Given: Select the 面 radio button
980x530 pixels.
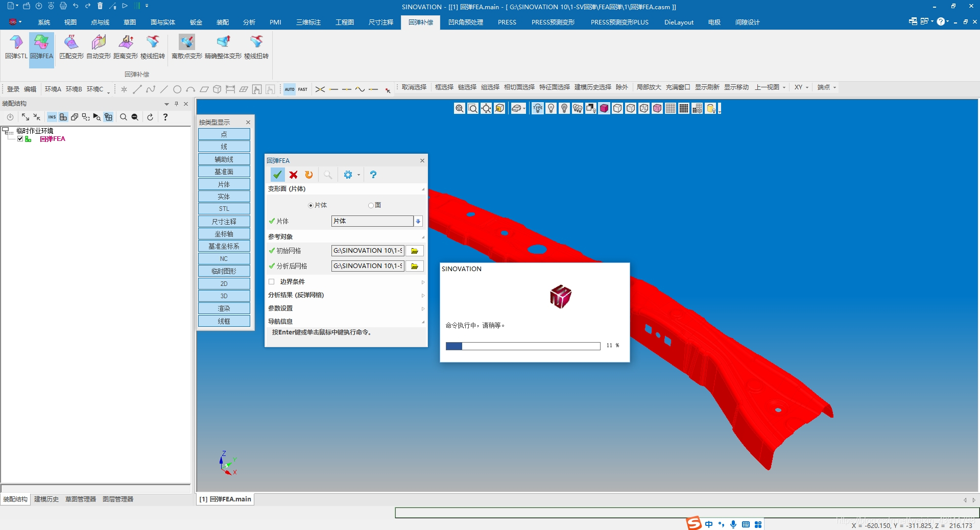Looking at the screenshot, I should (x=371, y=205).
